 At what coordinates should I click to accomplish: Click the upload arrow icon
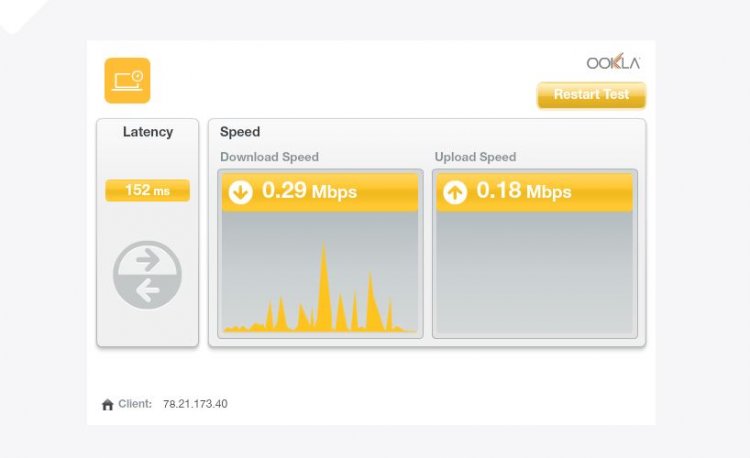pyautogui.click(x=454, y=192)
